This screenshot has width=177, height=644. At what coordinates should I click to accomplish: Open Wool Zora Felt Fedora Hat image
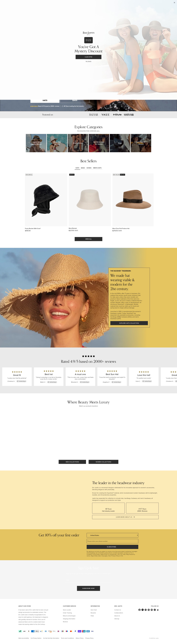coord(133,200)
